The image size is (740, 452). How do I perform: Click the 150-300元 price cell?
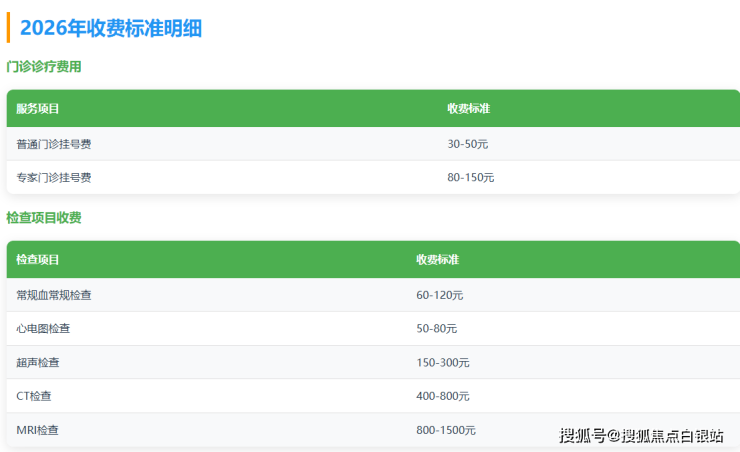[443, 362]
